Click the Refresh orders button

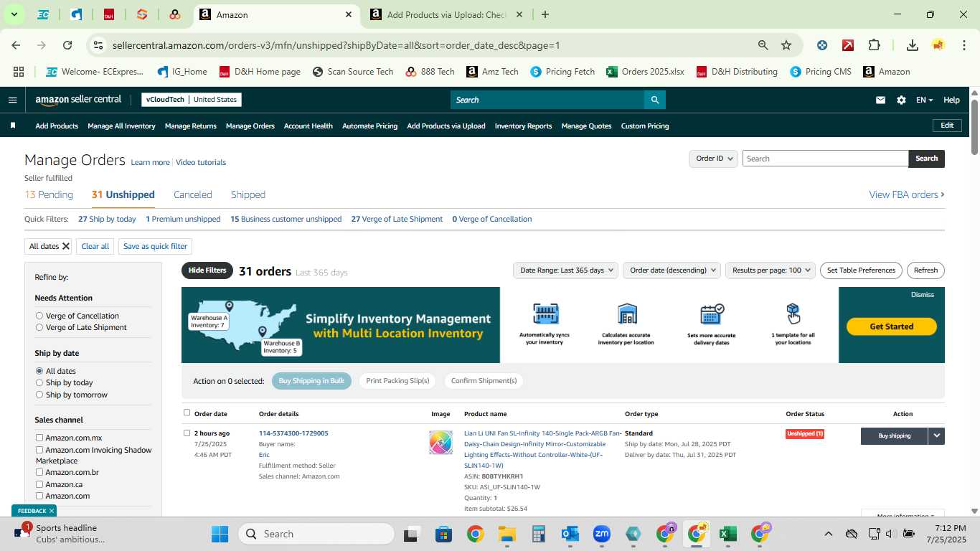pyautogui.click(x=925, y=270)
